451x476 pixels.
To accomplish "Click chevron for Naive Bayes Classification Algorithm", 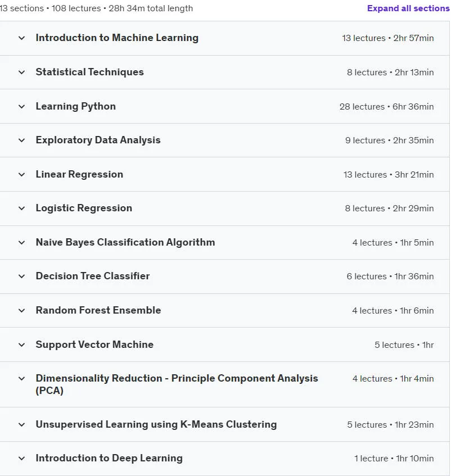I will (x=21, y=243).
